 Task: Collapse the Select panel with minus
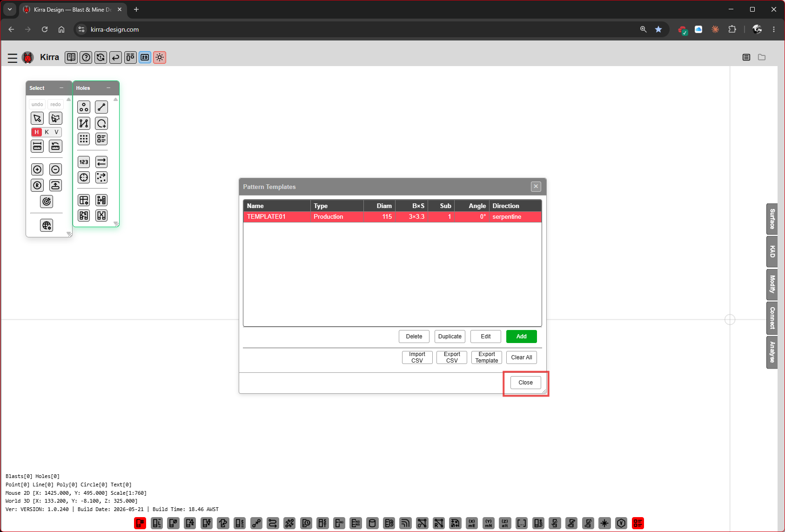61,88
